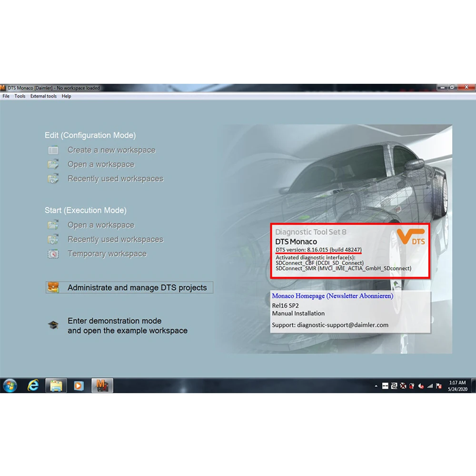Click the Action Center flag icon
This screenshot has height=476, width=476.
[439, 386]
